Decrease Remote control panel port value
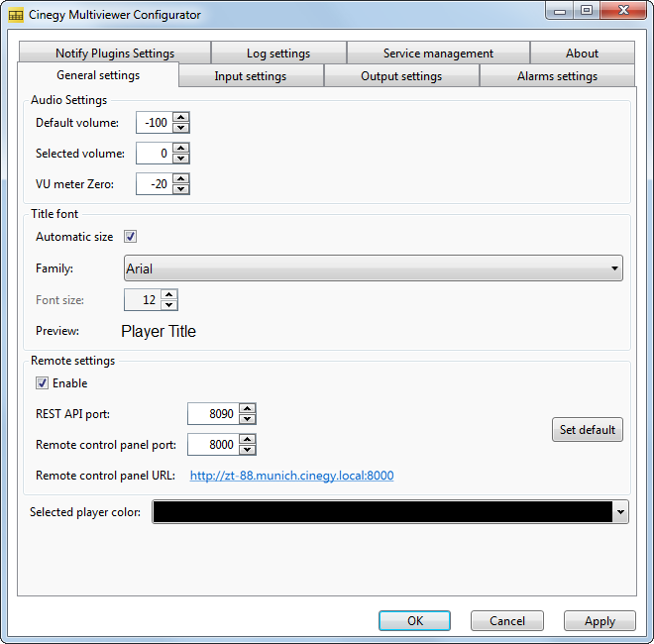The height and width of the screenshot is (644, 654). click(x=248, y=450)
